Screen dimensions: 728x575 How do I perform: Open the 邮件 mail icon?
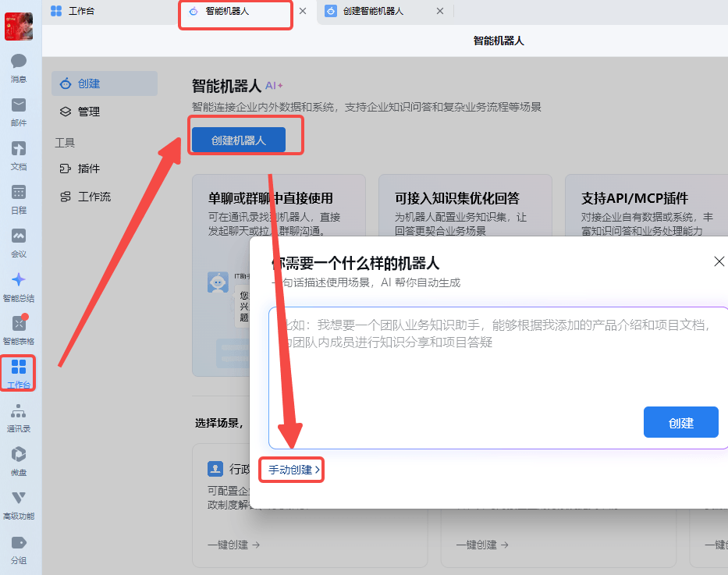(x=19, y=105)
